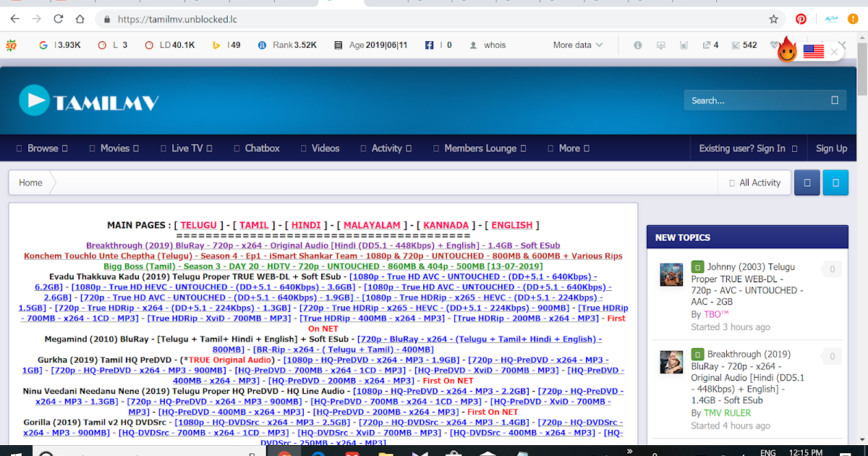This screenshot has width=868, height=456.
Task: Open the whois lookup link
Action: click(488, 45)
